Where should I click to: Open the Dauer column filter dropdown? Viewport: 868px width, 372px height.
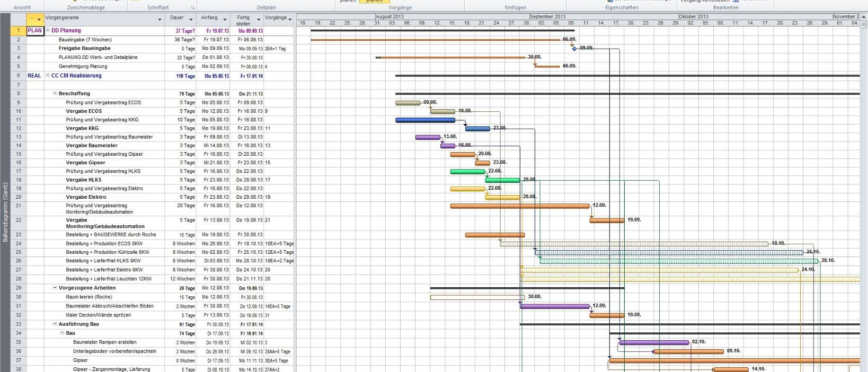click(191, 20)
